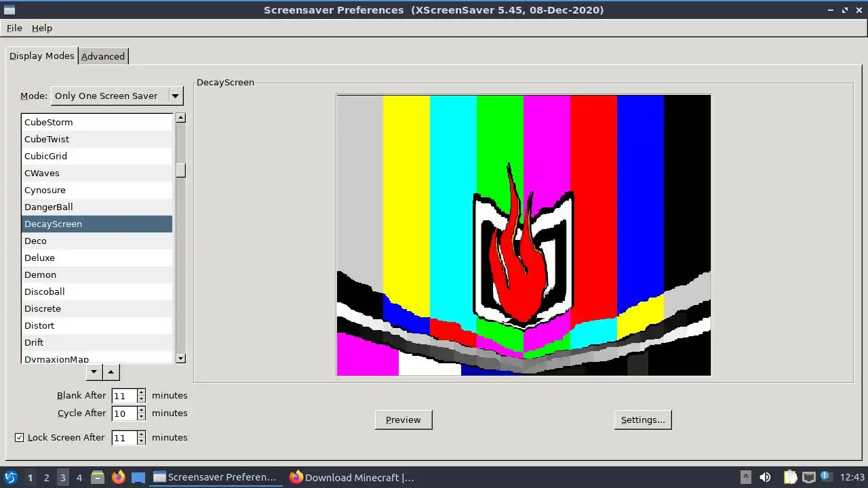Select CWaves in the screensaver list
The height and width of the screenshot is (488, 868).
[97, 173]
